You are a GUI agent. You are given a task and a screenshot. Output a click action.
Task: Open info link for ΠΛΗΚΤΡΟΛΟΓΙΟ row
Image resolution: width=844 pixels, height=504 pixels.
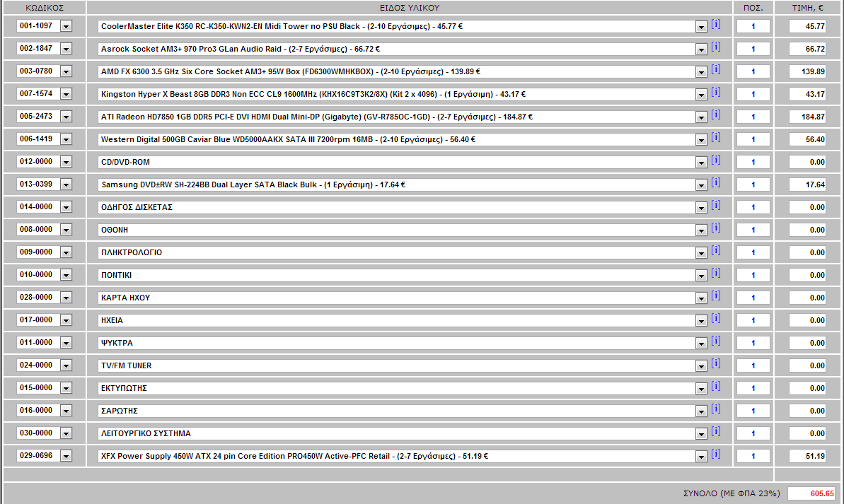coord(715,250)
